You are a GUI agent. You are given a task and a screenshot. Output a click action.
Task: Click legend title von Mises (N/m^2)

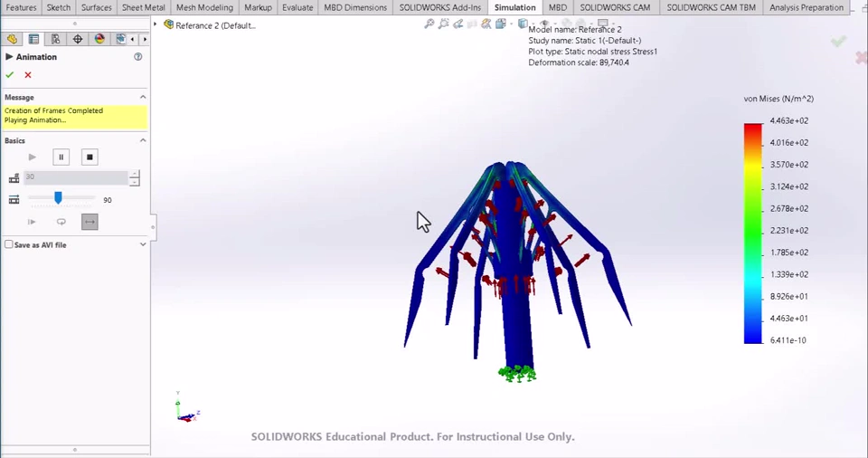[x=778, y=99]
